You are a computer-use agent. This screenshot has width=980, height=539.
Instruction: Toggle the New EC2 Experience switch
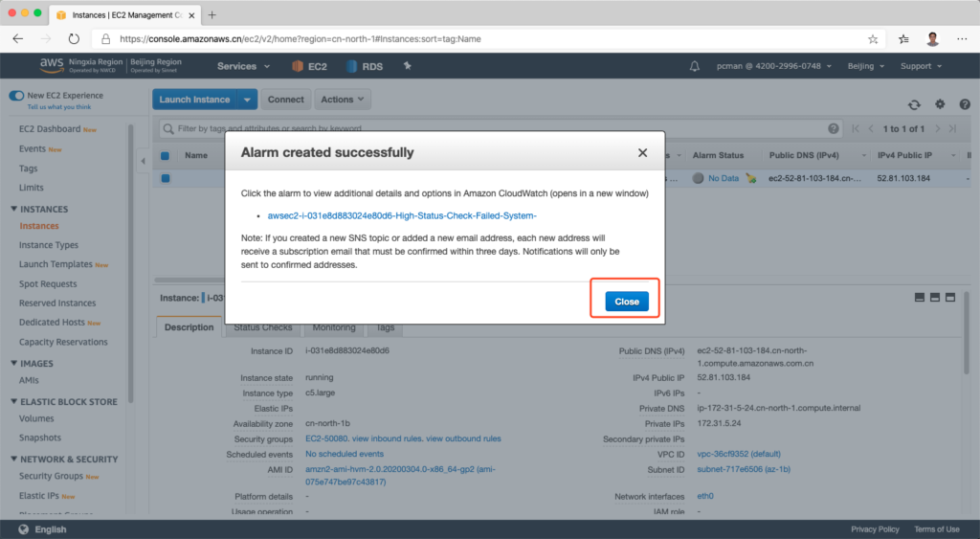click(x=16, y=96)
